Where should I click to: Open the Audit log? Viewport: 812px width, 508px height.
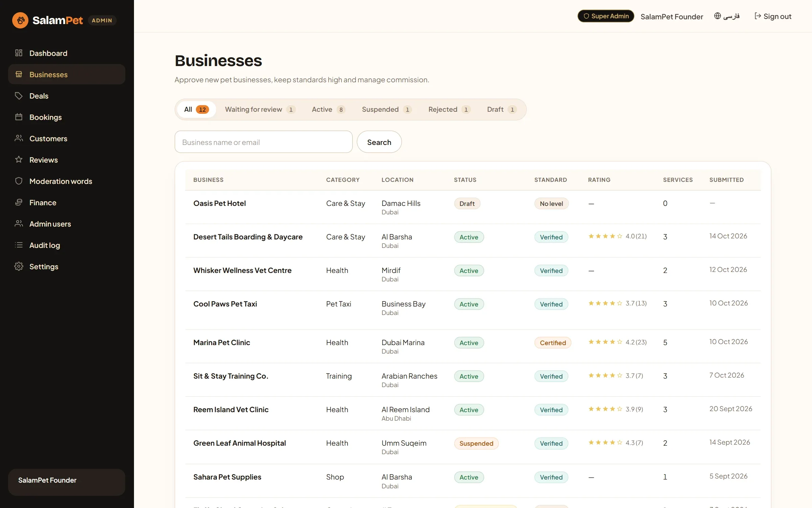tap(67, 245)
